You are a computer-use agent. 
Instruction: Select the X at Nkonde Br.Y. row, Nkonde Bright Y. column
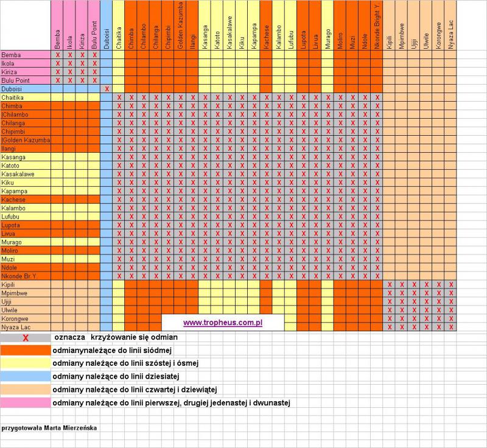pyautogui.click(x=377, y=276)
